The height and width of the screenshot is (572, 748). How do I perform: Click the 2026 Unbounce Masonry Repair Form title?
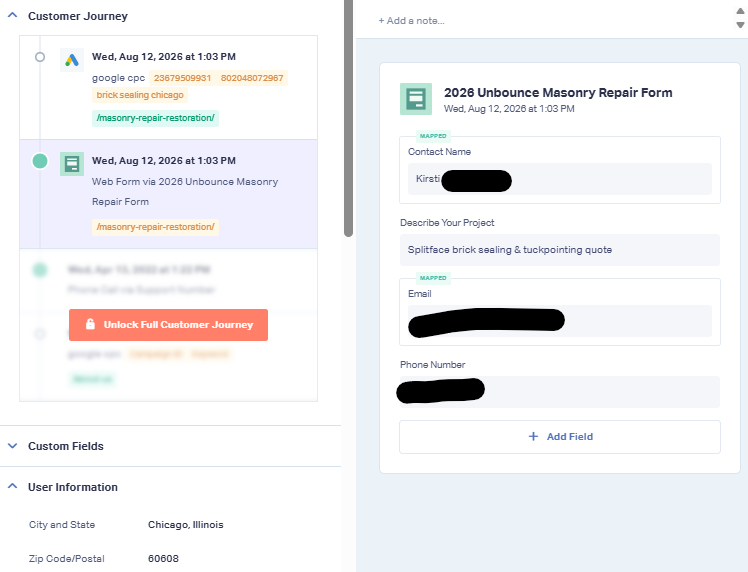point(558,93)
